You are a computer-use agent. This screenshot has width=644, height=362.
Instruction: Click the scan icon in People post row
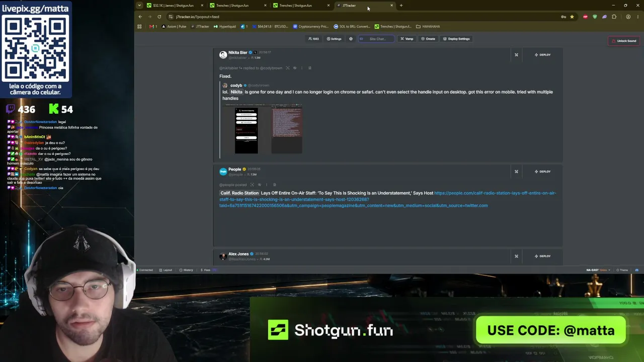[x=252, y=185]
